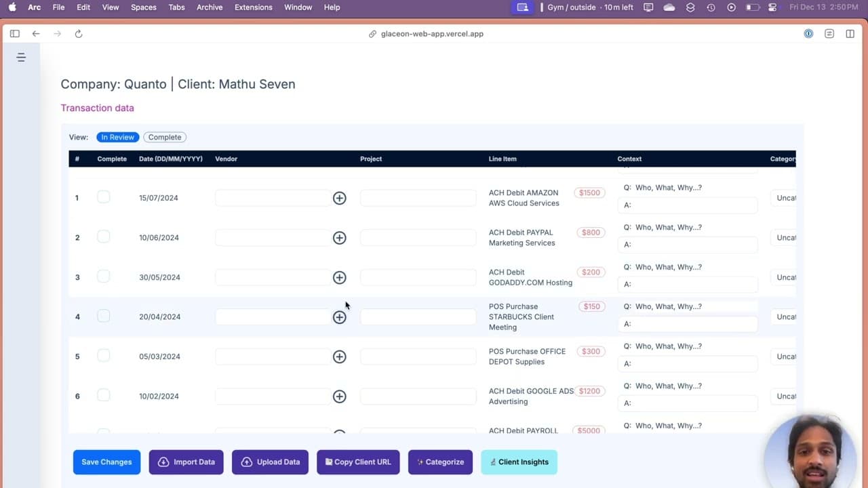Click the screen sharing icon in menu bar
868x488 pixels.
522,7
